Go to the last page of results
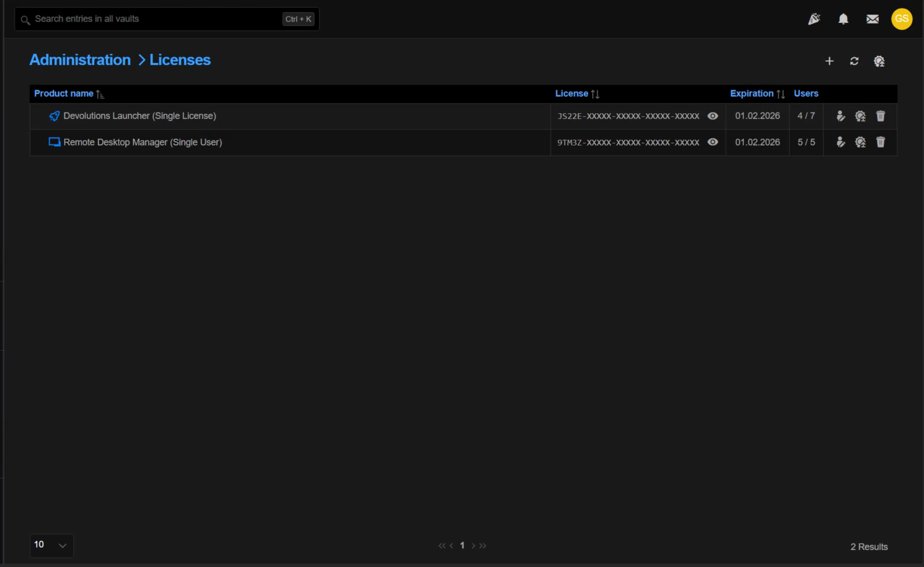This screenshot has height=567, width=924. [x=483, y=545]
